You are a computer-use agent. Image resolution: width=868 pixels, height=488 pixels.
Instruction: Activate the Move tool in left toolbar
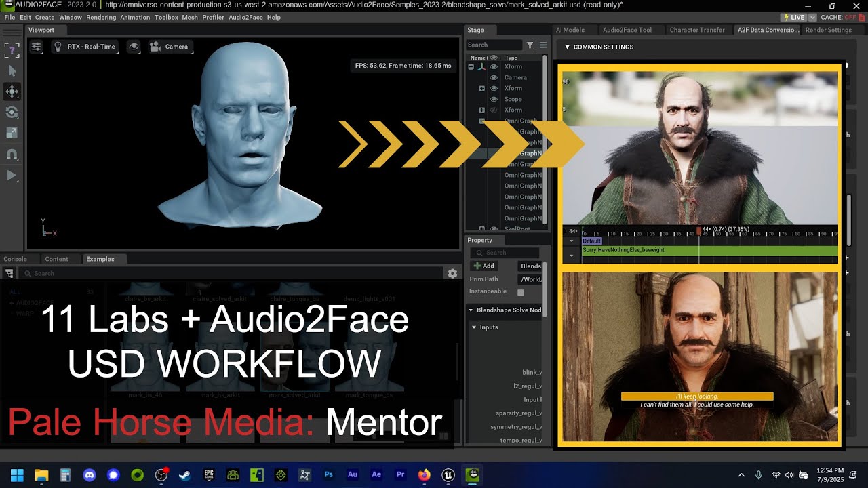click(12, 91)
